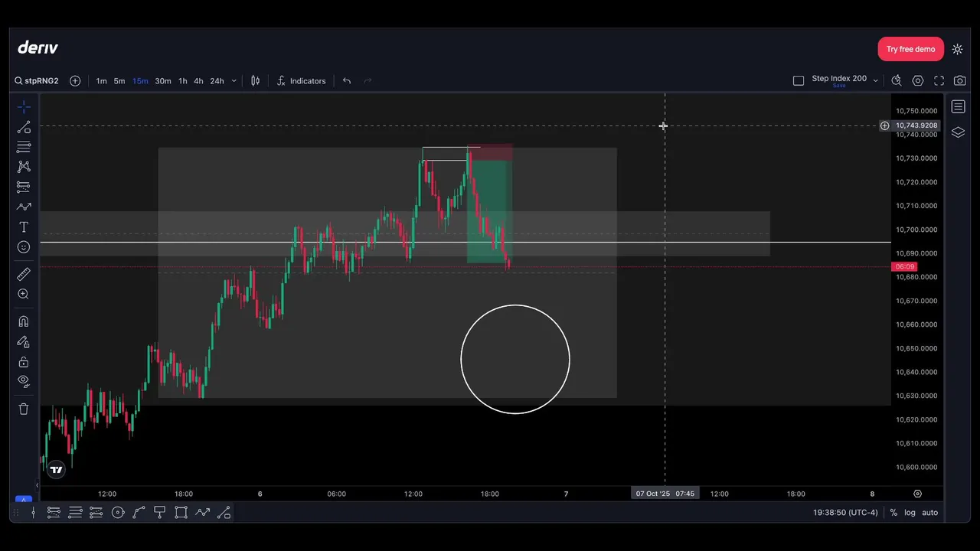Open the candlestick chart style menu
Viewport: 980px width, 551px height.
256,80
